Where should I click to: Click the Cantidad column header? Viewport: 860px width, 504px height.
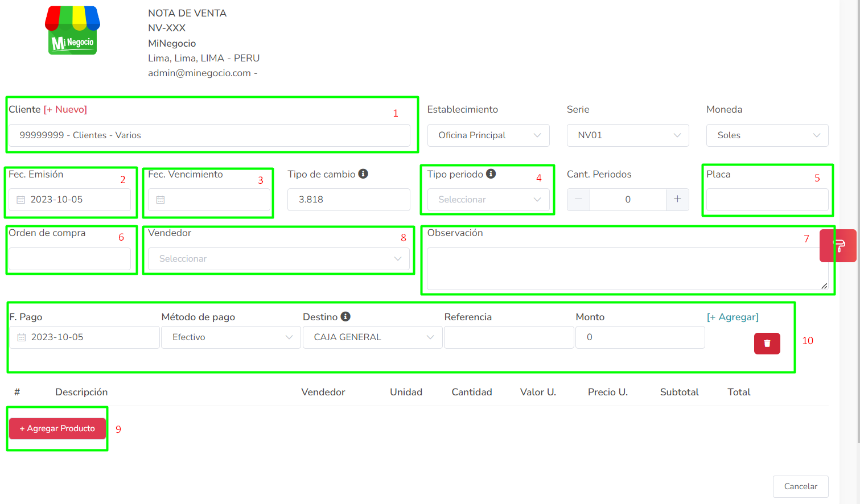click(x=472, y=392)
